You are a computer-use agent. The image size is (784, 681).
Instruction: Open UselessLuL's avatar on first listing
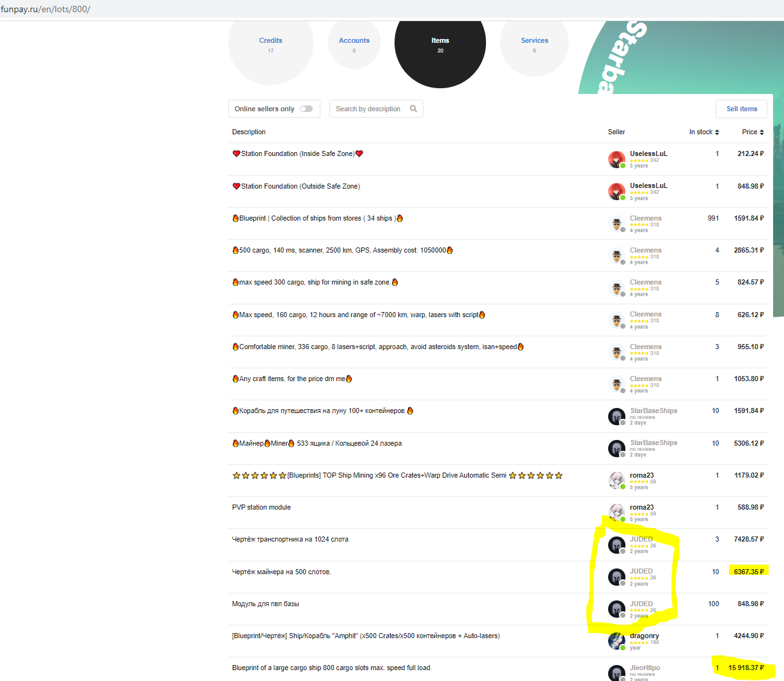(x=616, y=159)
